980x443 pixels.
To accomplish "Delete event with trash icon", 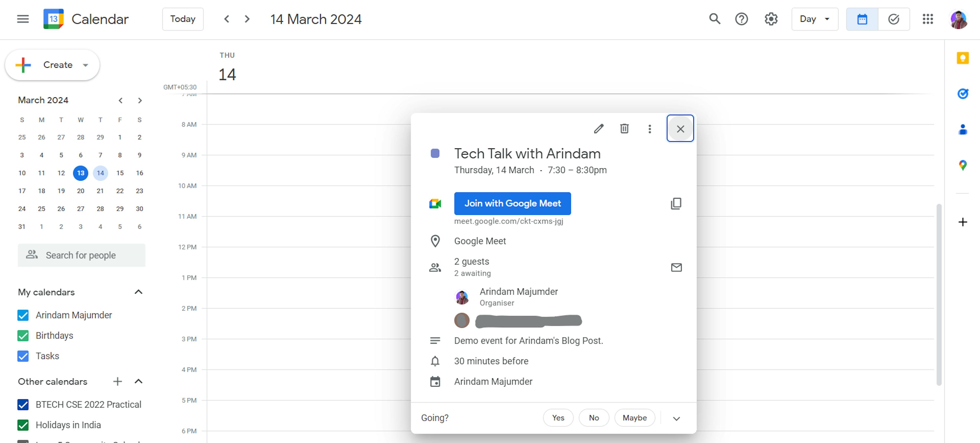I will pyautogui.click(x=624, y=129).
